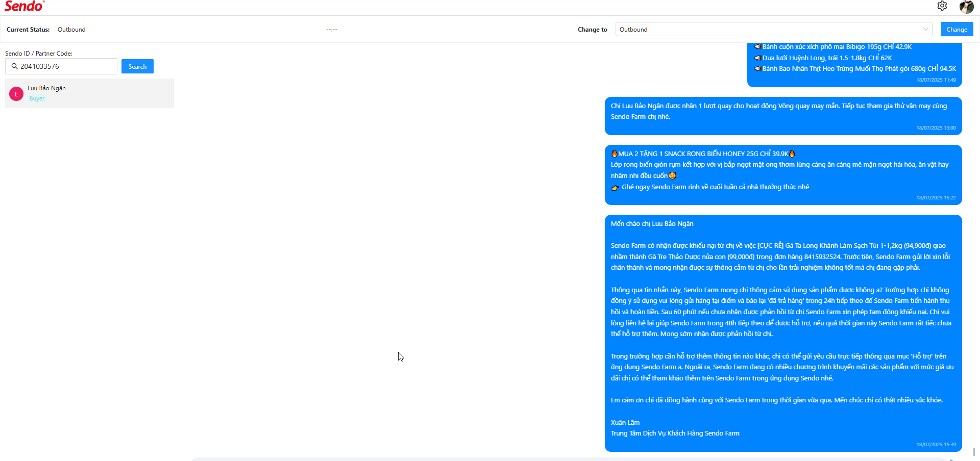Click the Vòng quay may mắn message bubble
980x461 pixels.
[783, 116]
